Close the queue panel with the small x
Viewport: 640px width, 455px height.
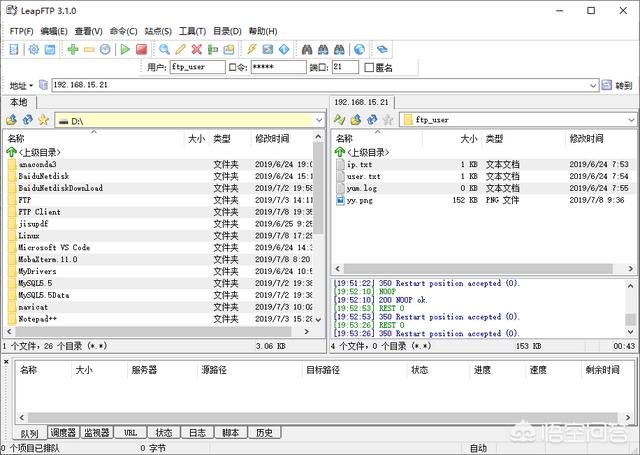point(6,362)
